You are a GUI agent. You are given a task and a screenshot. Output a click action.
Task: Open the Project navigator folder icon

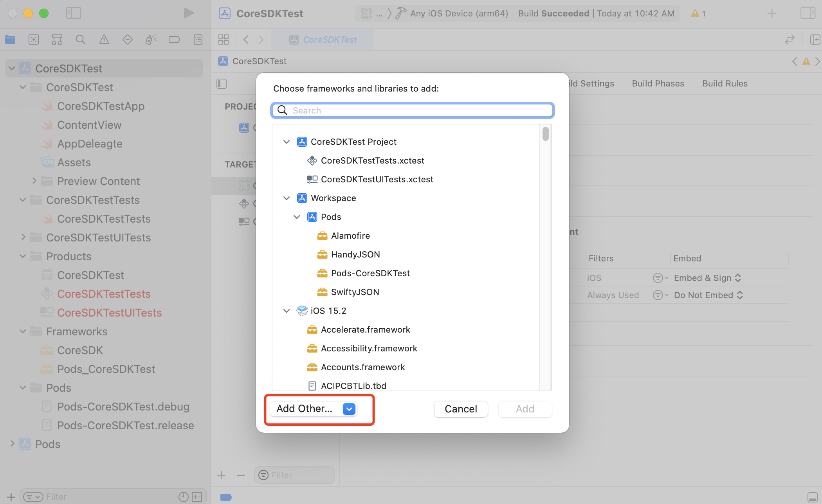tap(10, 40)
